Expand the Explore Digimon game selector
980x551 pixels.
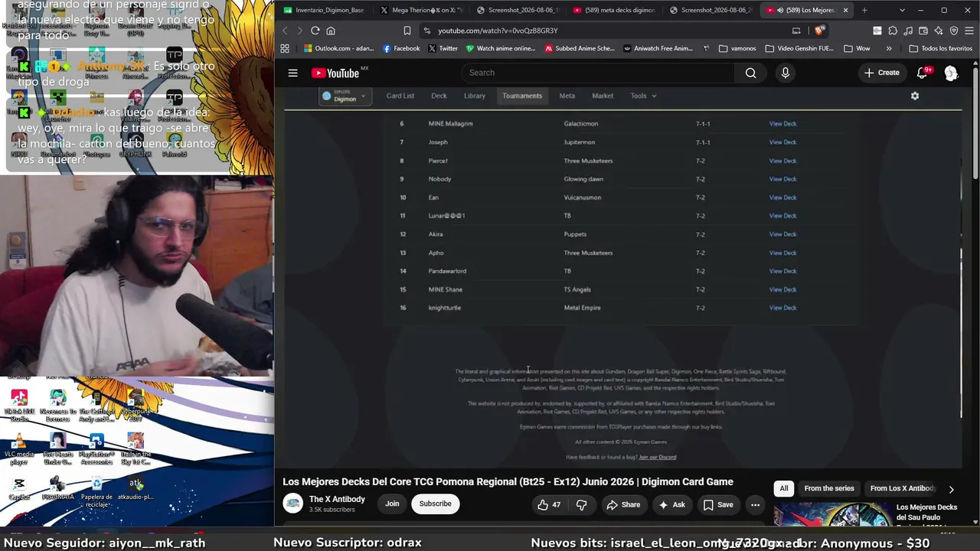345,96
